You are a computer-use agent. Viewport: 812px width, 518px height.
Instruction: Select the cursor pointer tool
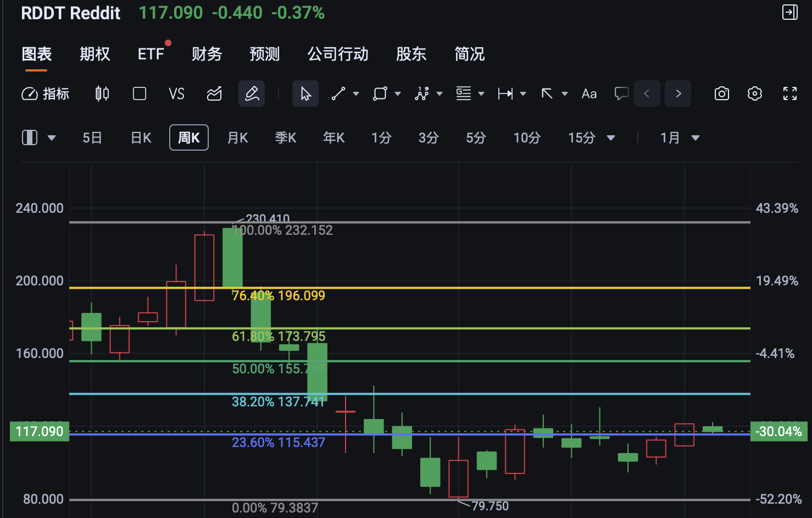(305, 93)
